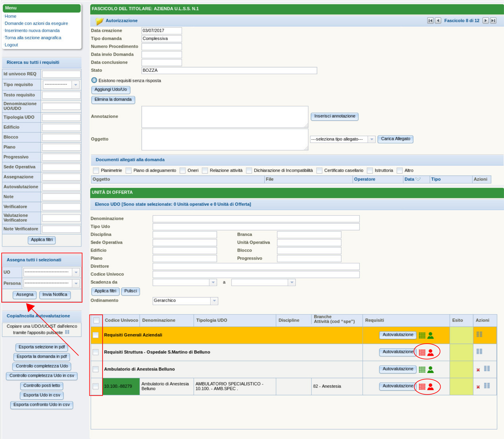This screenshot has height=439, width=504.
Task: Tick the Planimetrie checkbox
Action: tap(96, 170)
